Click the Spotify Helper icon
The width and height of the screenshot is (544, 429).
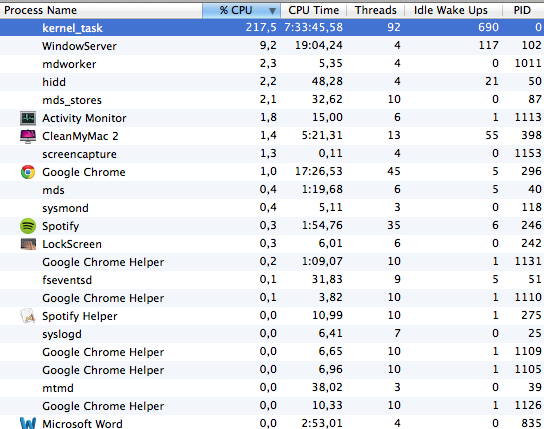pos(28,316)
